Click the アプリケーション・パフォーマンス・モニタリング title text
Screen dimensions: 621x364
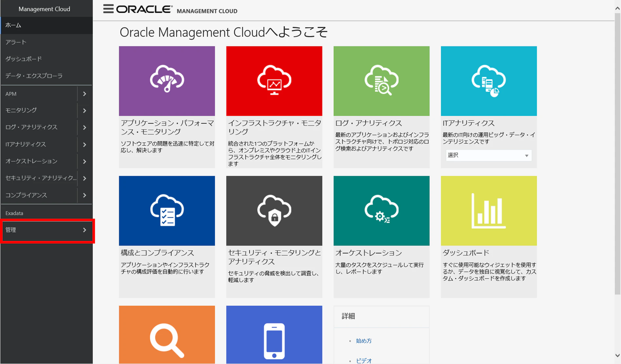pyautogui.click(x=167, y=127)
